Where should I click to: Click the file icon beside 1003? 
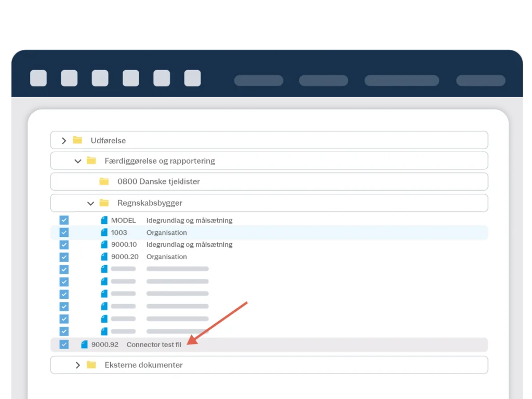104,233
